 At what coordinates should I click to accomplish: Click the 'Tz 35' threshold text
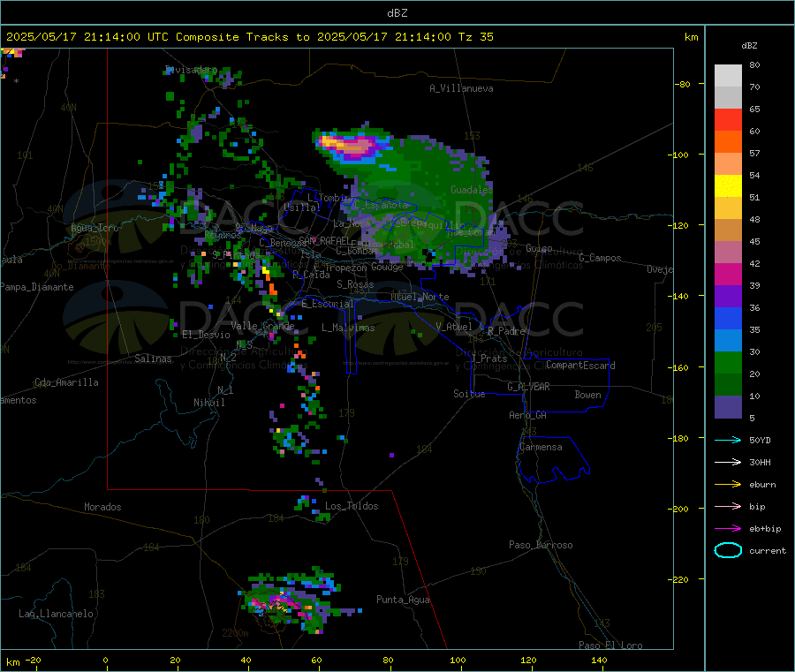[475, 37]
